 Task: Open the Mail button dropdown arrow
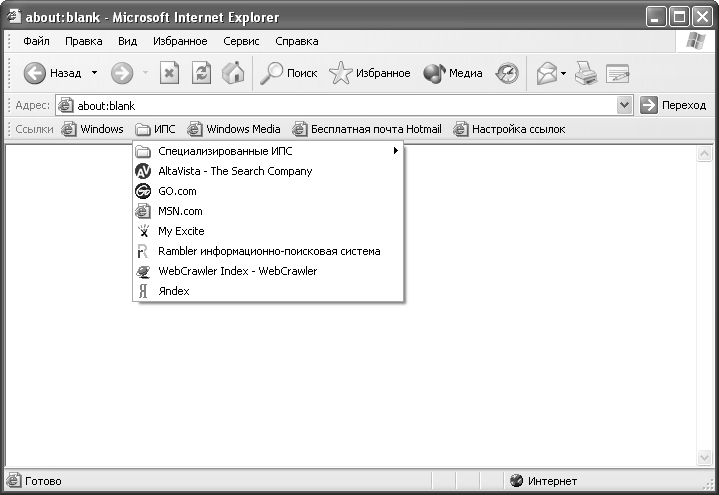point(563,73)
